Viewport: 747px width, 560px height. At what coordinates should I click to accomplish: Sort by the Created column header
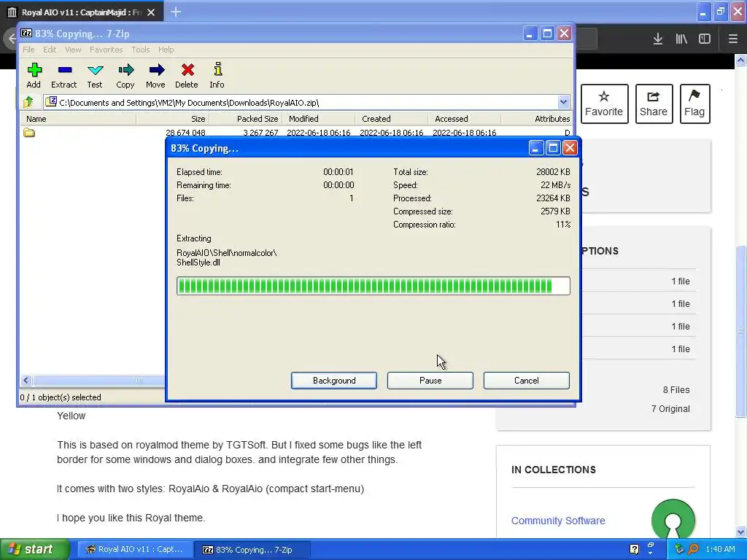coord(391,119)
